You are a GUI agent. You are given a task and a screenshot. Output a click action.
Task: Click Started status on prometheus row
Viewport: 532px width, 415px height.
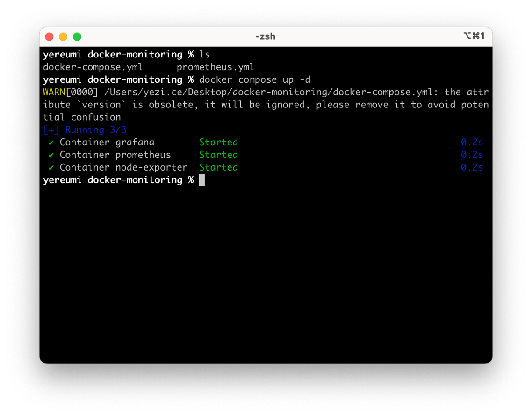coord(218,155)
